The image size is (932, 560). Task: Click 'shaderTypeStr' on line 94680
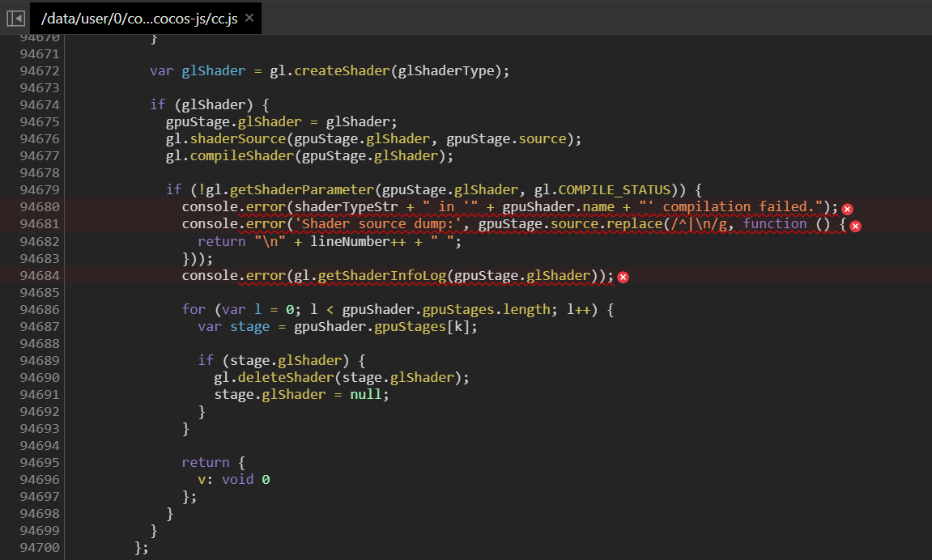pyautogui.click(x=346, y=206)
